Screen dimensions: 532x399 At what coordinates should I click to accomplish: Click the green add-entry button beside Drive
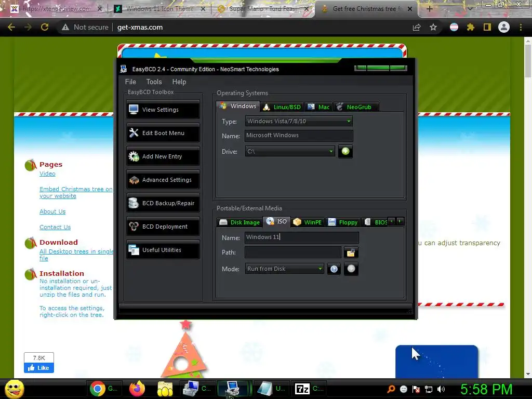(345, 151)
